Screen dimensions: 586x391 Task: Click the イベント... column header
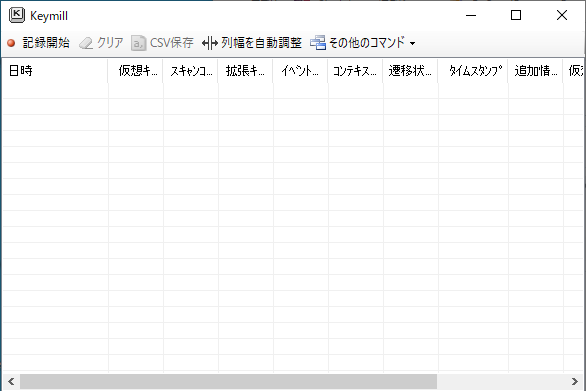(300, 70)
